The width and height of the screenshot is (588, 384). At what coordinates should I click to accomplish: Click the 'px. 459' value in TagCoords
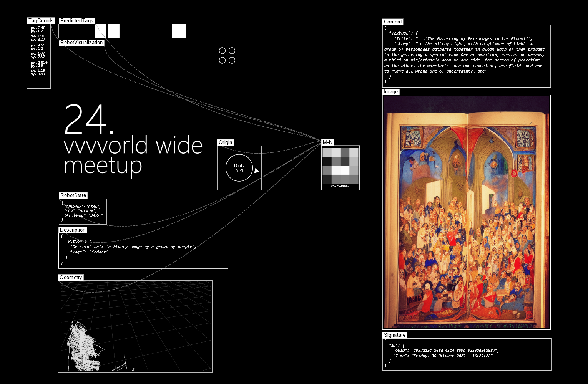(38, 45)
